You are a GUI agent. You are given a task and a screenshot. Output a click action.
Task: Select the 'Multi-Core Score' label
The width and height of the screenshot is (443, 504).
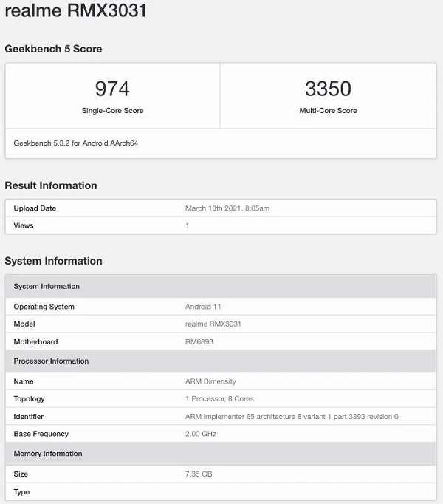328,111
